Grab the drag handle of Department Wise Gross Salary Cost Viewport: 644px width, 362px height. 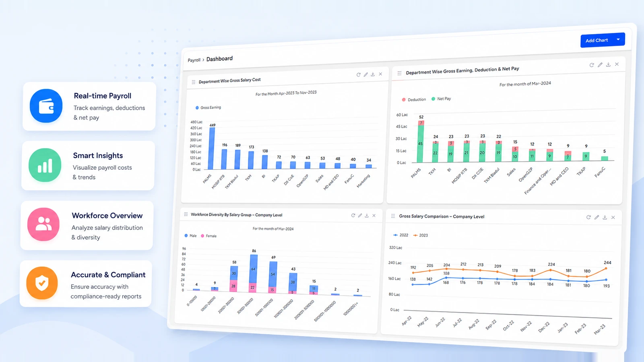[x=194, y=82]
